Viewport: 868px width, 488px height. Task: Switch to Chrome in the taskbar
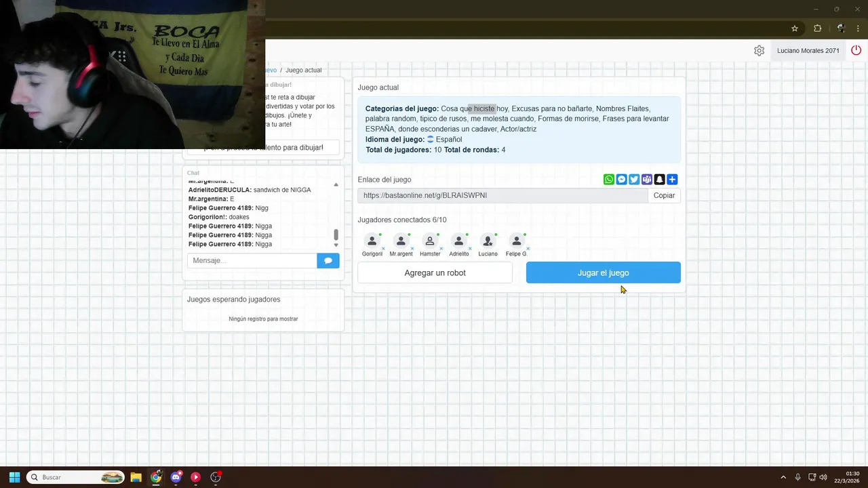point(156,477)
